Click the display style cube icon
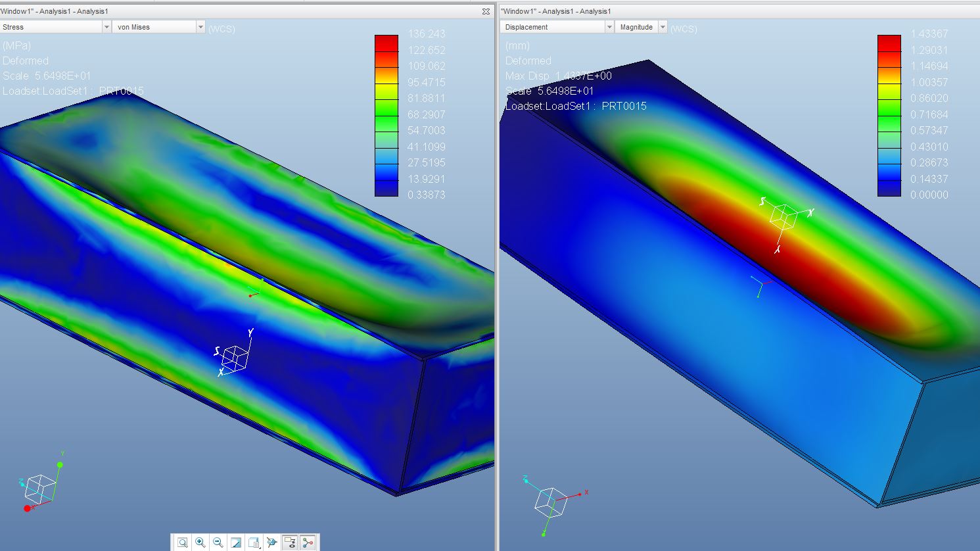This screenshot has height=551, width=980. pyautogui.click(x=271, y=542)
